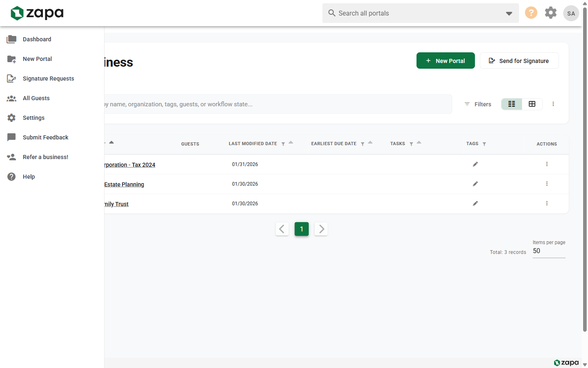
Task: Open the Filters panel
Action: click(x=478, y=104)
